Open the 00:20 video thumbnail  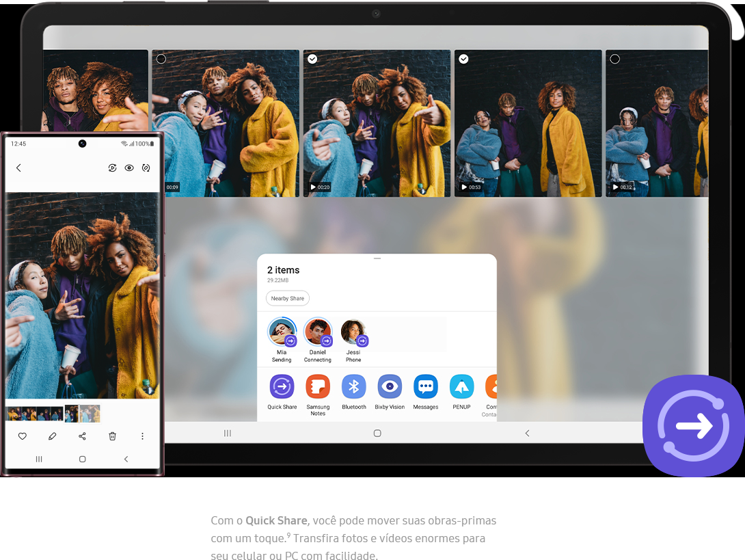[377, 124]
